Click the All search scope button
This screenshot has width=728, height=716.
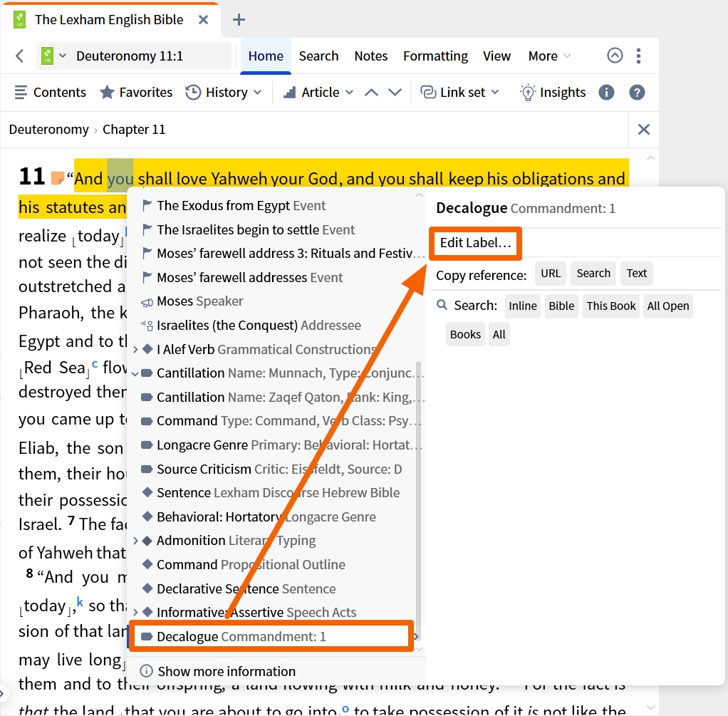pos(499,334)
